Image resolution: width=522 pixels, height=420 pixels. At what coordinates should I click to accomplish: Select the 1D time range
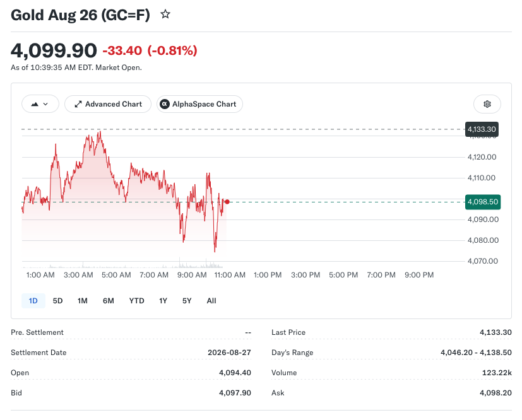[x=33, y=301]
